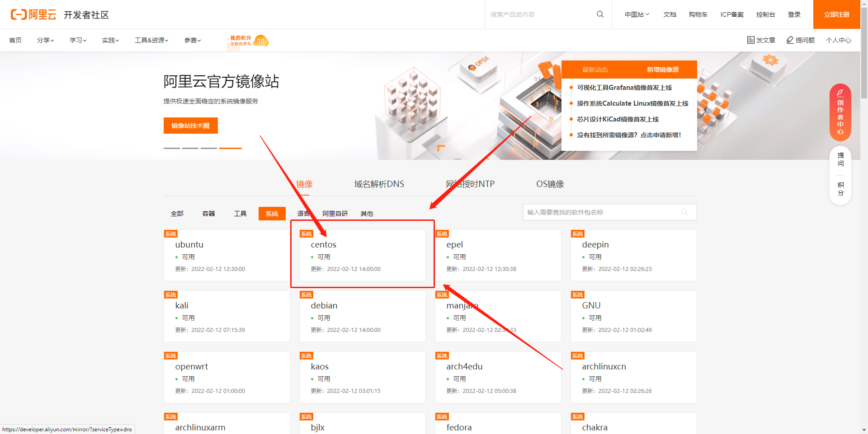
Task: Select the 容器 filter category
Action: coord(208,214)
